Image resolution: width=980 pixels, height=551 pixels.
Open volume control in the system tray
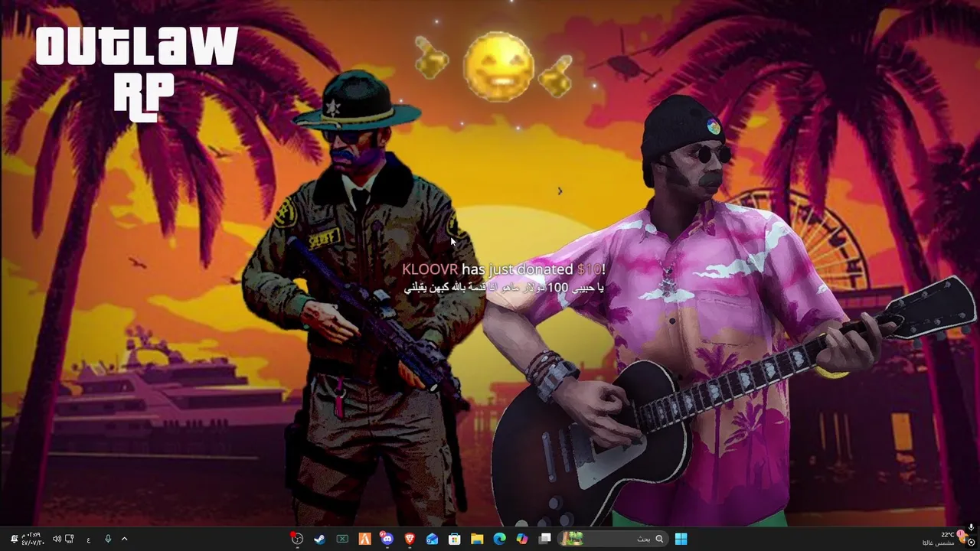pyautogui.click(x=57, y=539)
